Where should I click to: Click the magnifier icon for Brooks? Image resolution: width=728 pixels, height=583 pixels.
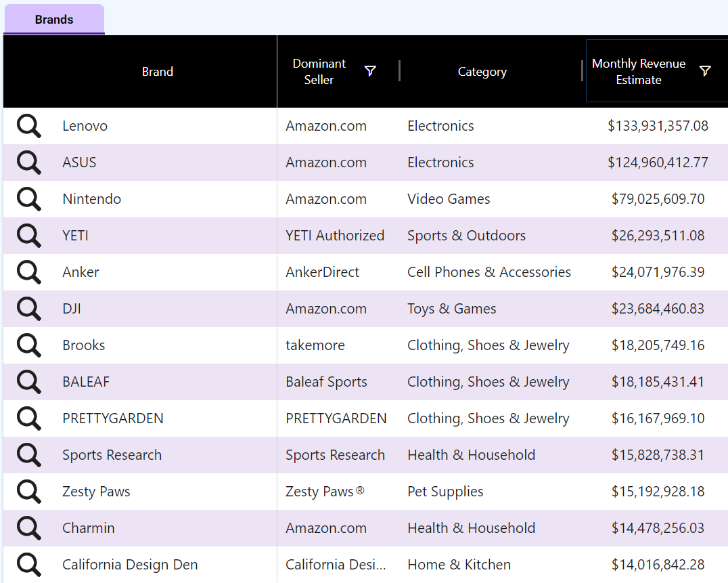coord(29,345)
